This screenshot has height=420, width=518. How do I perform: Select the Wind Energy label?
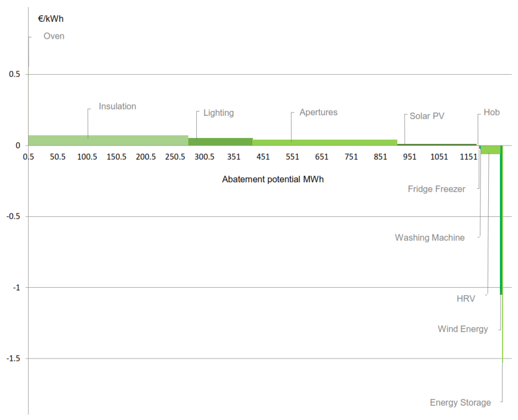pos(463,329)
